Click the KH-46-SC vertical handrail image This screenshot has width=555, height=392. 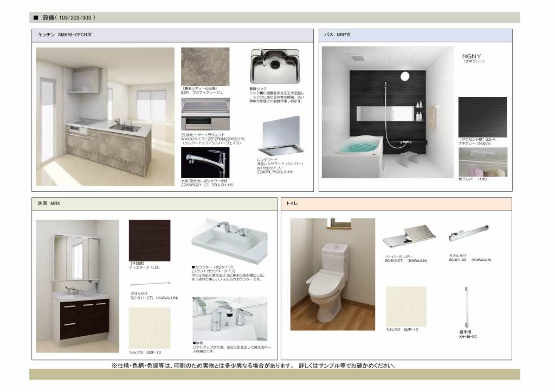(467, 308)
